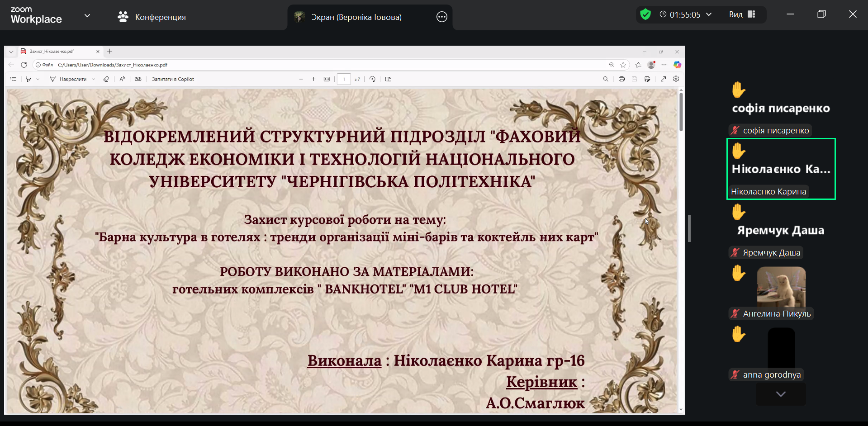Click the PDF eraser tool icon
The image size is (868, 426).
pos(106,79)
